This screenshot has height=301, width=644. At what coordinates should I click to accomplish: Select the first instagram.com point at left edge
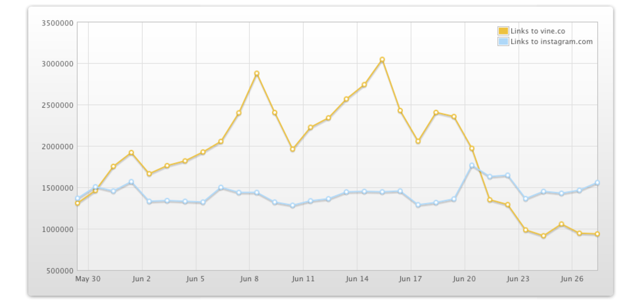pos(77,199)
